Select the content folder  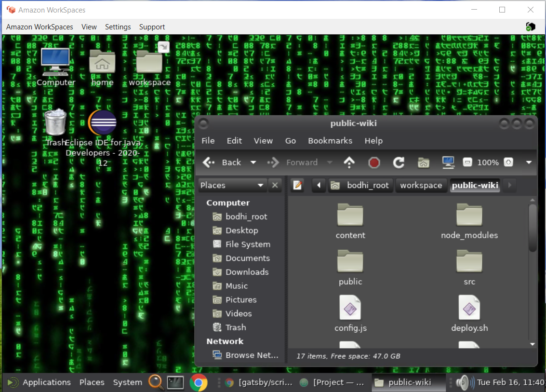click(350, 221)
